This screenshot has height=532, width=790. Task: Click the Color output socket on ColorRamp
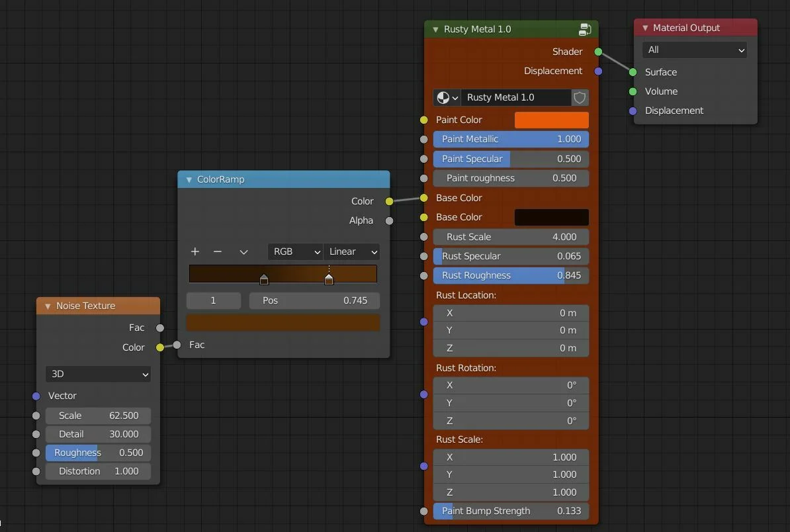coord(390,201)
